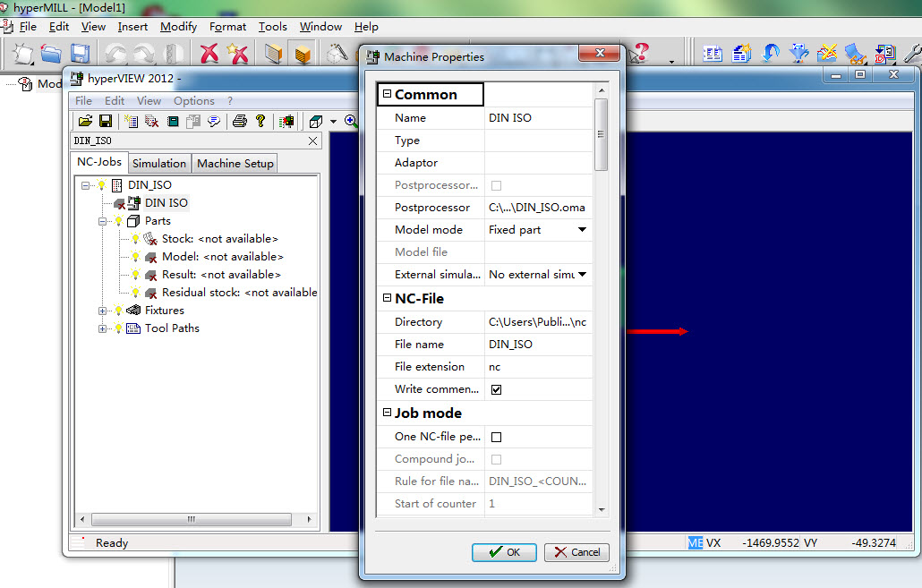Open the hyperMILL Format menu
Image resolution: width=922 pixels, height=588 pixels.
click(x=227, y=27)
